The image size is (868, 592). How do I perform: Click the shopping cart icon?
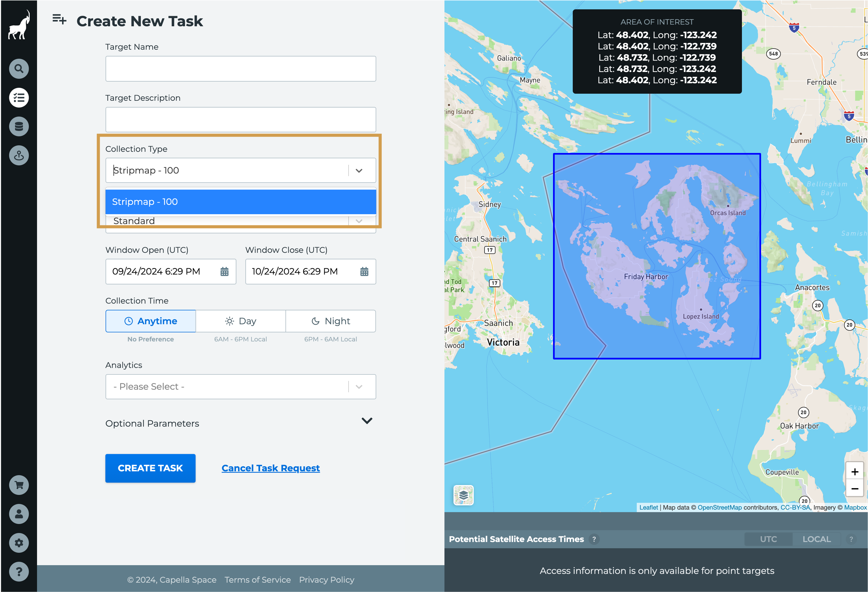[x=19, y=484]
